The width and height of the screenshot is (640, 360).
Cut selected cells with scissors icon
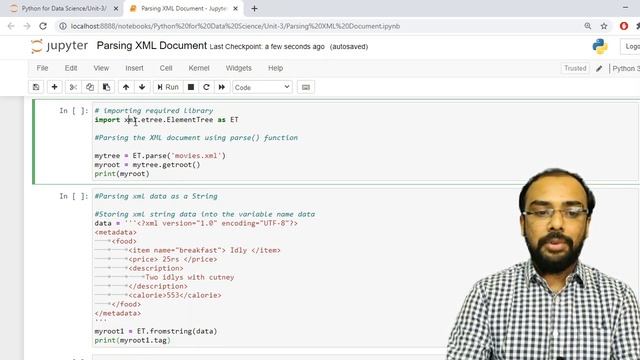tap(73, 87)
